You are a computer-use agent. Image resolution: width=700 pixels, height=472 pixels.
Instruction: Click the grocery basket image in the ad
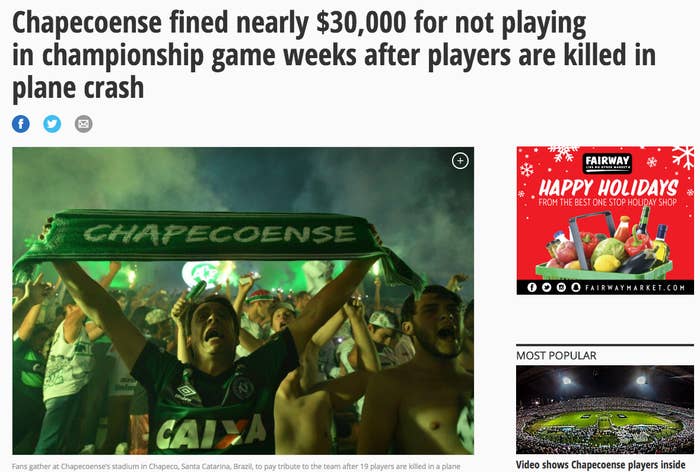(x=607, y=246)
